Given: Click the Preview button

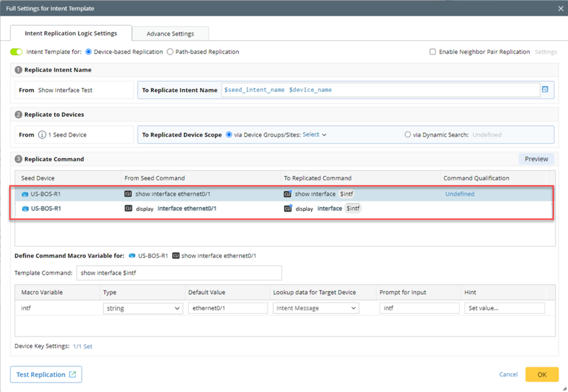Looking at the screenshot, I should [x=536, y=159].
